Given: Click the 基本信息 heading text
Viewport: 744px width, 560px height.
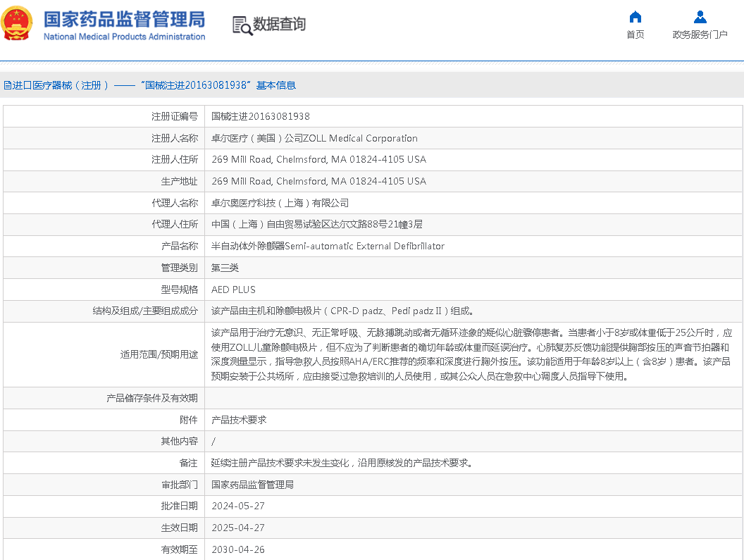Looking at the screenshot, I should [275, 85].
